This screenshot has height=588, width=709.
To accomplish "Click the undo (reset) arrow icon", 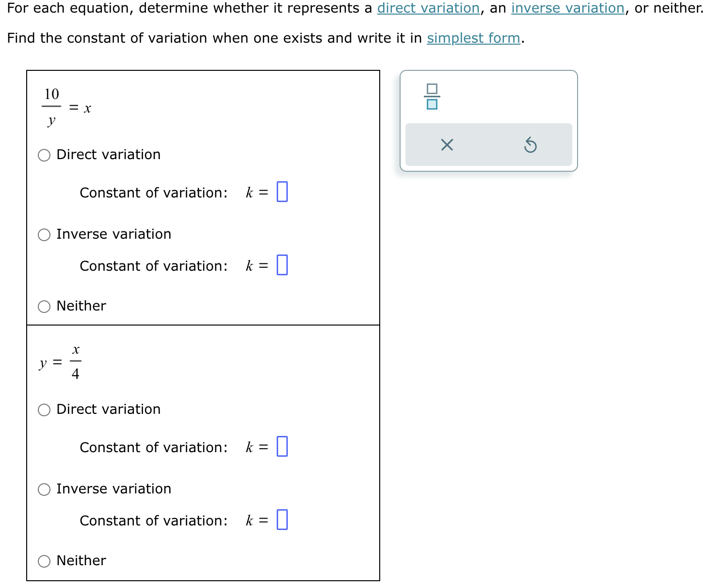I will point(530,145).
